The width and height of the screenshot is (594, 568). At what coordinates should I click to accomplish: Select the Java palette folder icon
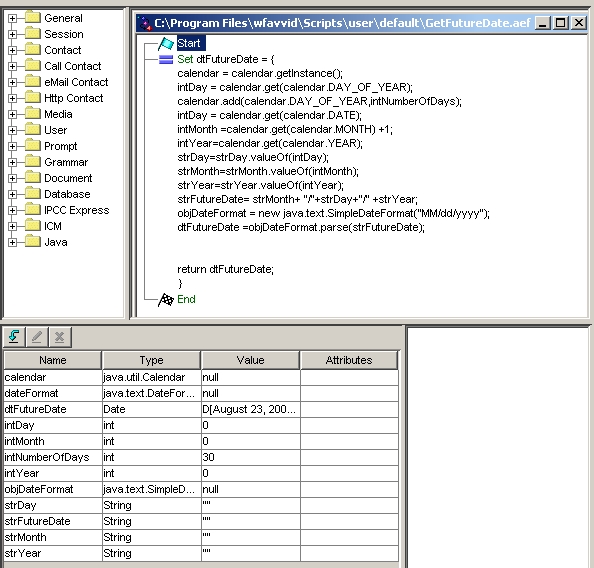click(x=33, y=241)
